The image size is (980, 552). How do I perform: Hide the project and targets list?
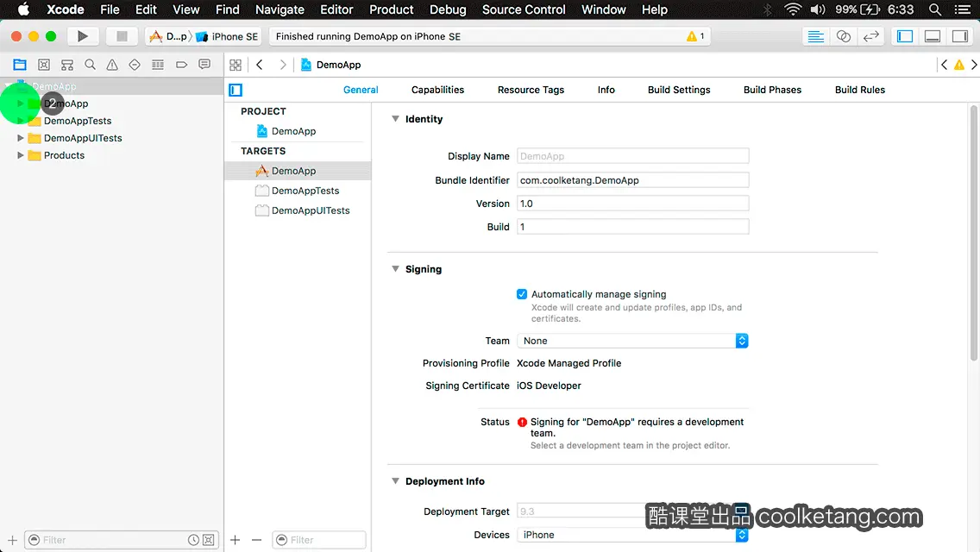click(x=236, y=90)
